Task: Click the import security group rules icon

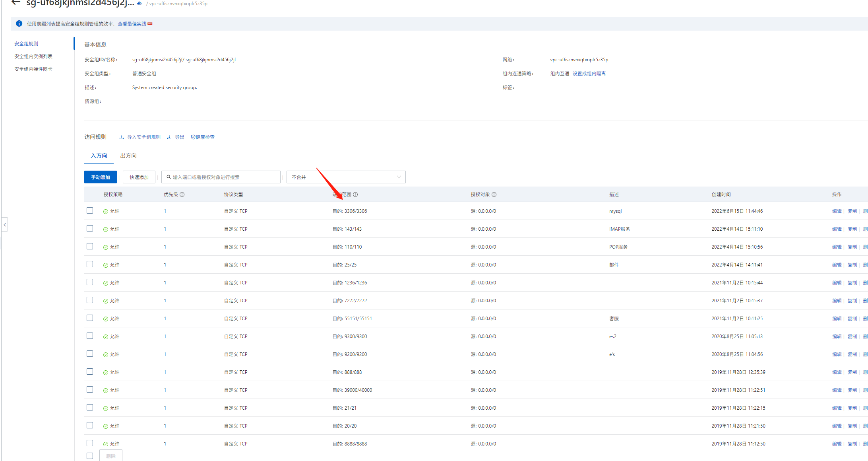Action: [122, 137]
